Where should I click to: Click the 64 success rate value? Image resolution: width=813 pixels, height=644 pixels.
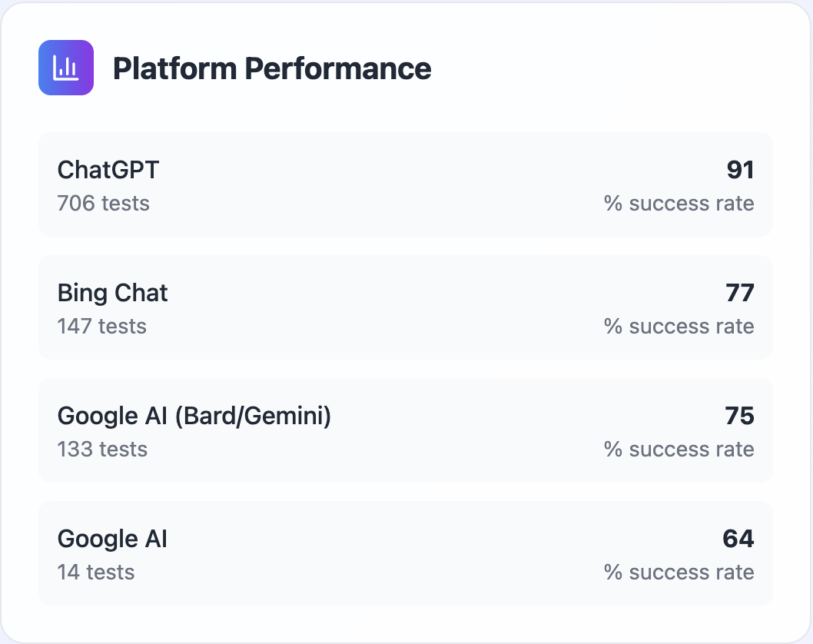click(x=738, y=538)
